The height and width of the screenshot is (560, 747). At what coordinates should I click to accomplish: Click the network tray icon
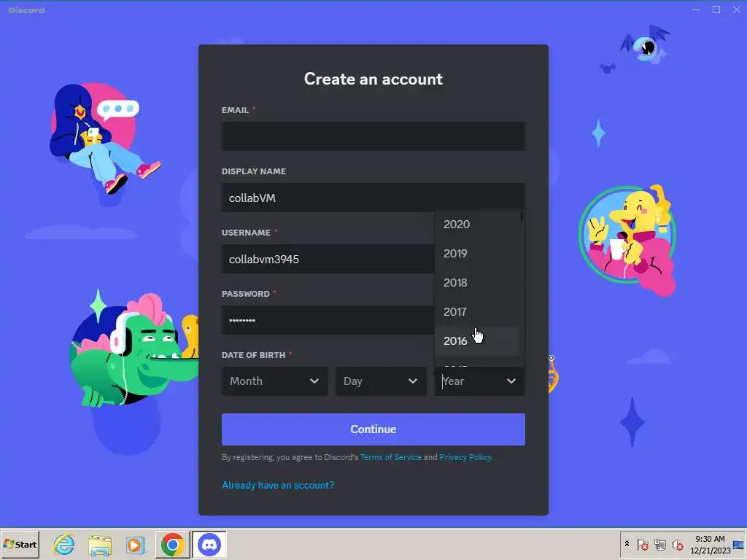coord(659,544)
